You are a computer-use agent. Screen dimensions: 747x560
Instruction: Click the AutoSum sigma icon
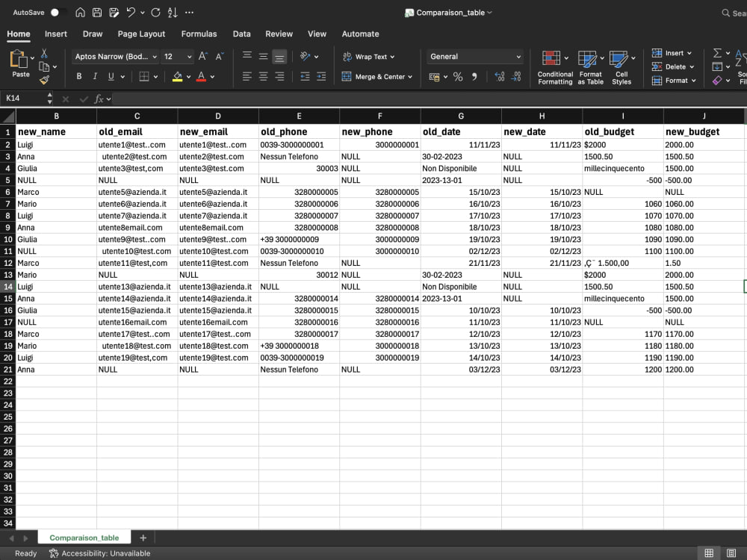pyautogui.click(x=717, y=53)
